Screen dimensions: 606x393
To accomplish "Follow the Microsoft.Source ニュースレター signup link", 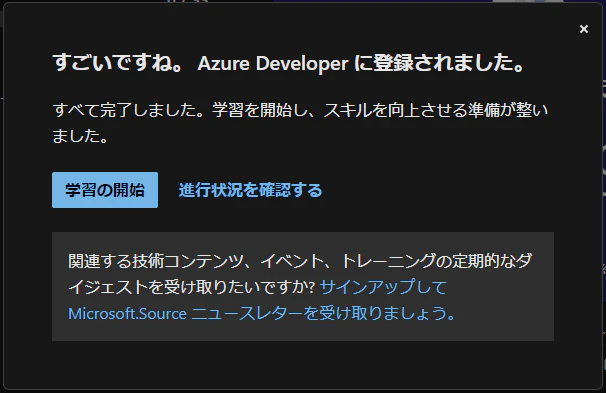I will (262, 300).
